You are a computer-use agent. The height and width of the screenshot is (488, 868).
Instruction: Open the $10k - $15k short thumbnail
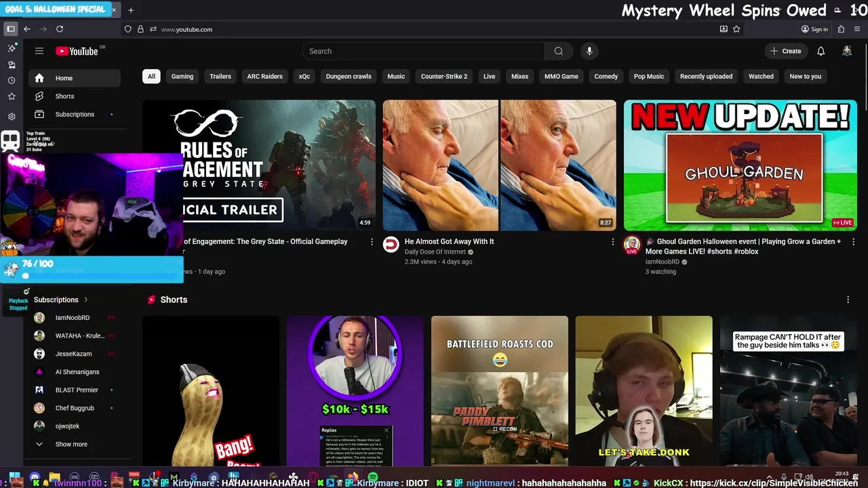(x=355, y=391)
